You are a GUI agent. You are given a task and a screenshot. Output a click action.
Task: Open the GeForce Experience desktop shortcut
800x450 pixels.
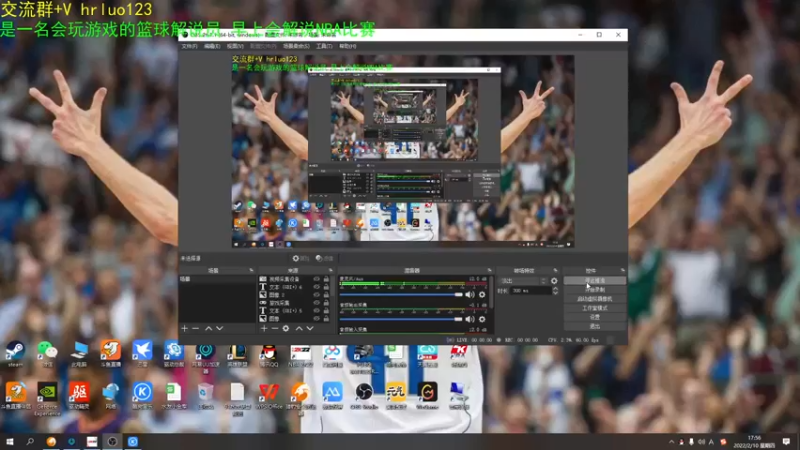[47, 398]
